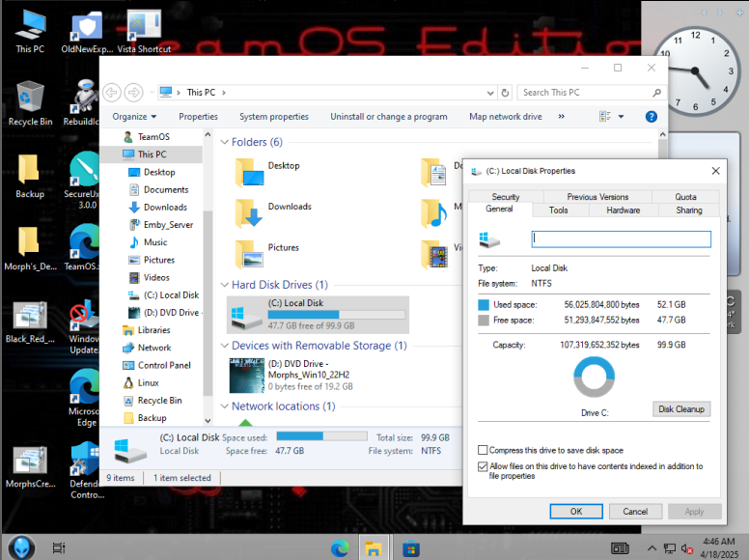Click the change view icon
The width and height of the screenshot is (749, 560).
(x=605, y=116)
